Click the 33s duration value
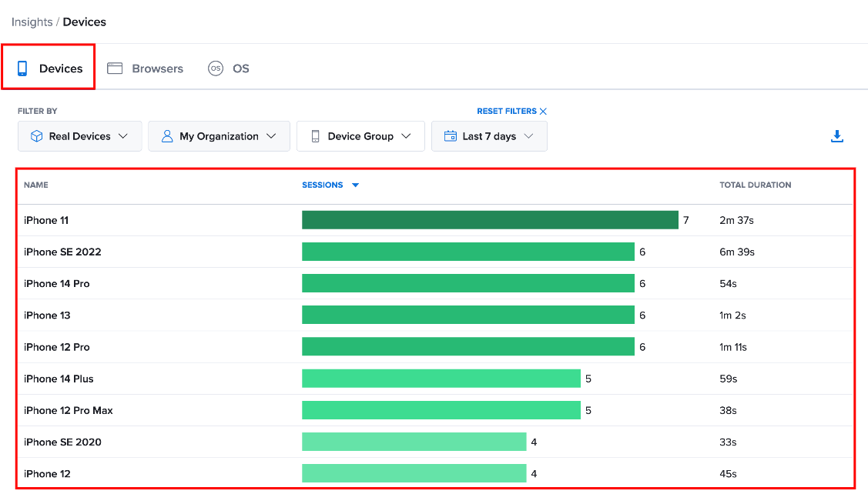The height and width of the screenshot is (494, 868). pyautogui.click(x=728, y=442)
